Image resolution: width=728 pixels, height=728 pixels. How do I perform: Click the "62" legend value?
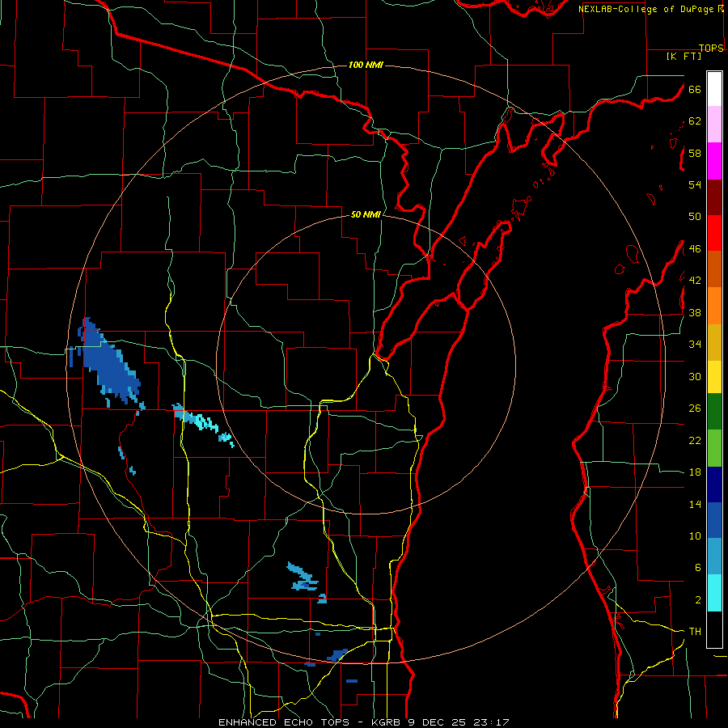click(695, 121)
